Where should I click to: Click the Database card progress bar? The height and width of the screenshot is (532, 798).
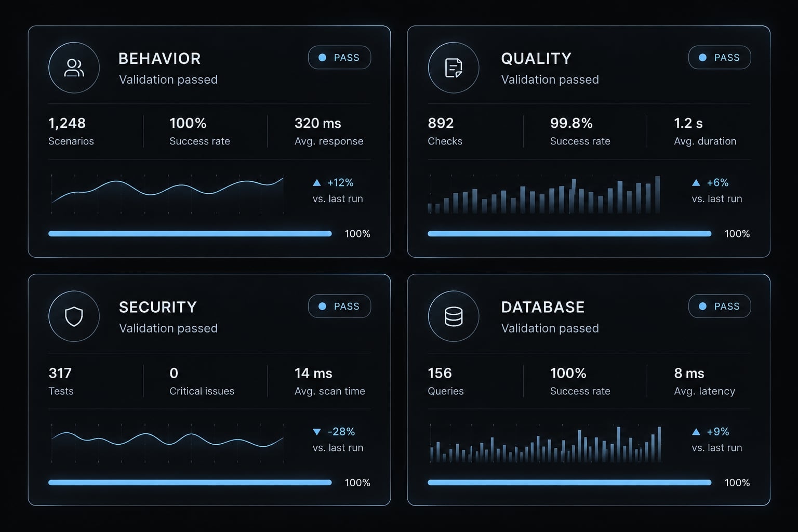click(569, 483)
